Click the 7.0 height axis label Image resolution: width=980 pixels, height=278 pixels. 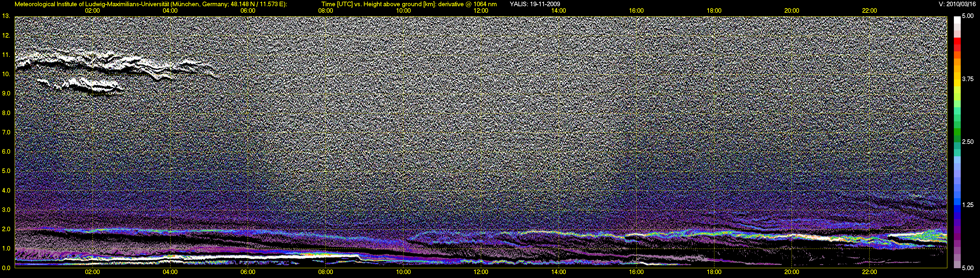[6, 132]
